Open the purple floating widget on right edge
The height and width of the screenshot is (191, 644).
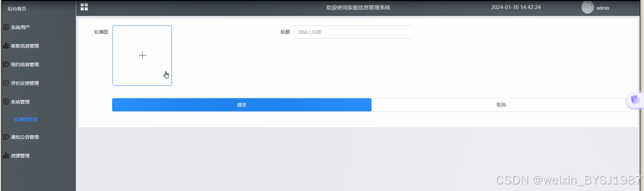point(635,100)
